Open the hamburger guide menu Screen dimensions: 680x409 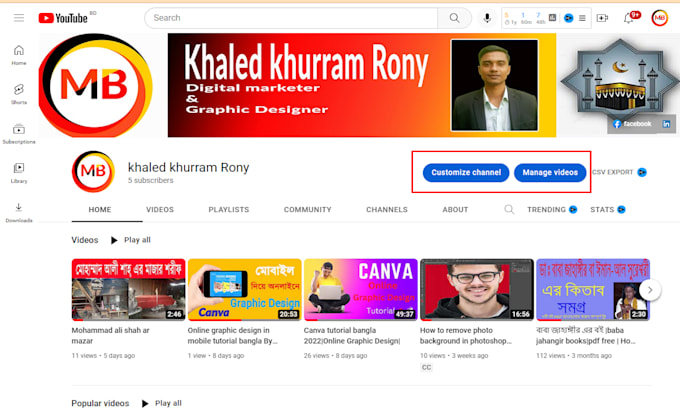tap(19, 18)
